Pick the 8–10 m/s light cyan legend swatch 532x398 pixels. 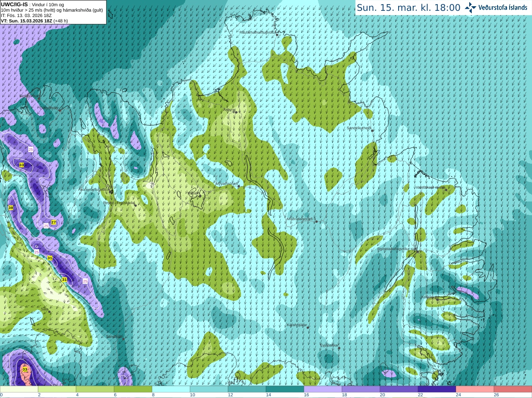click(x=171, y=389)
